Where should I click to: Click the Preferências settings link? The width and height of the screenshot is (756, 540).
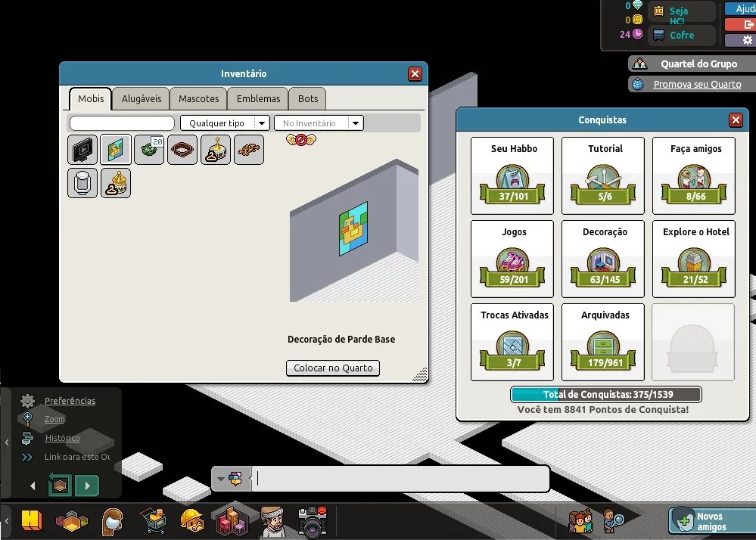[x=70, y=401]
